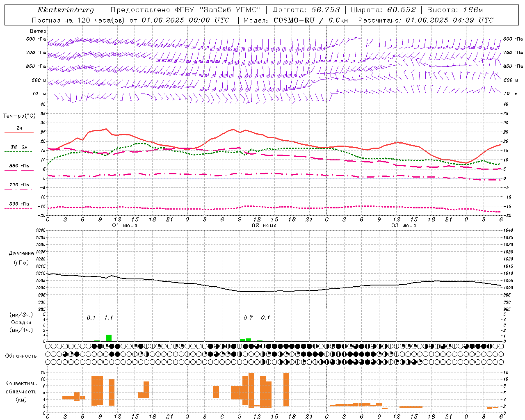The width and height of the screenshot is (525, 420).
Task: Click the Широта: 60.592 value
Action: pyautogui.click(x=383, y=10)
